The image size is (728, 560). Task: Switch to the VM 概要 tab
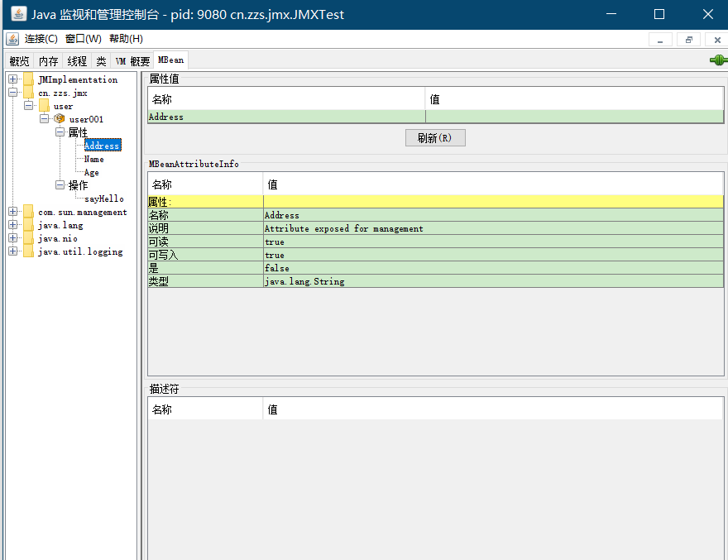click(132, 61)
